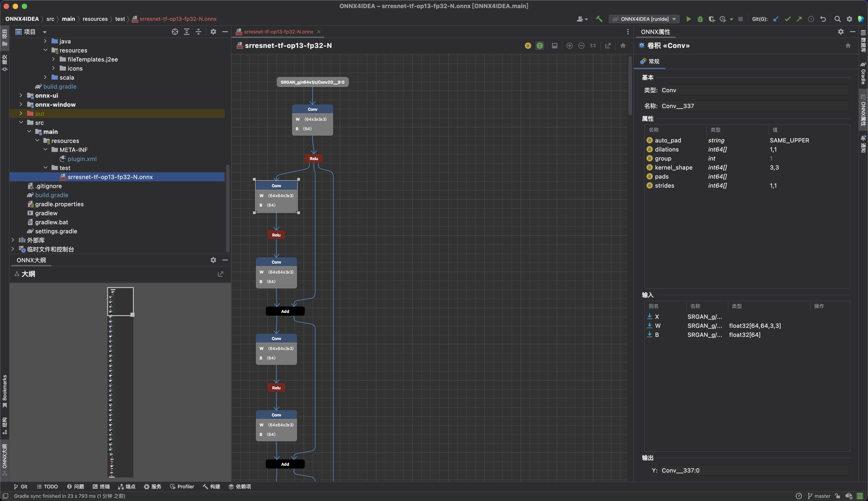
Task: Open Search Everywhere with the magnifier
Action: point(838,19)
